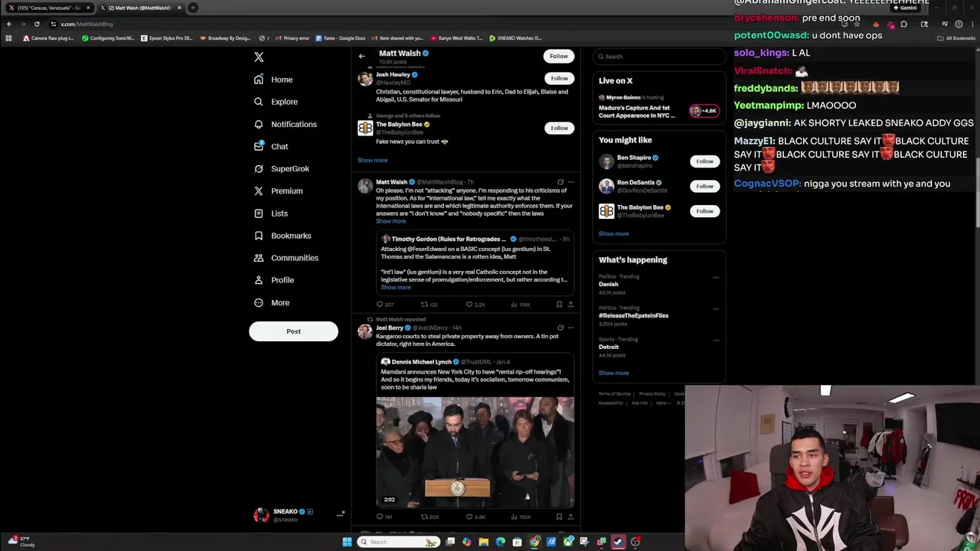Open Chat in the sidebar

click(271, 146)
